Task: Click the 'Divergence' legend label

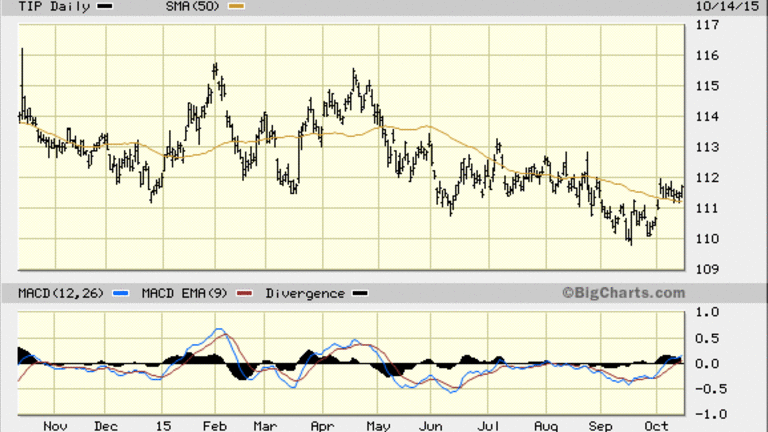Action: tap(305, 293)
